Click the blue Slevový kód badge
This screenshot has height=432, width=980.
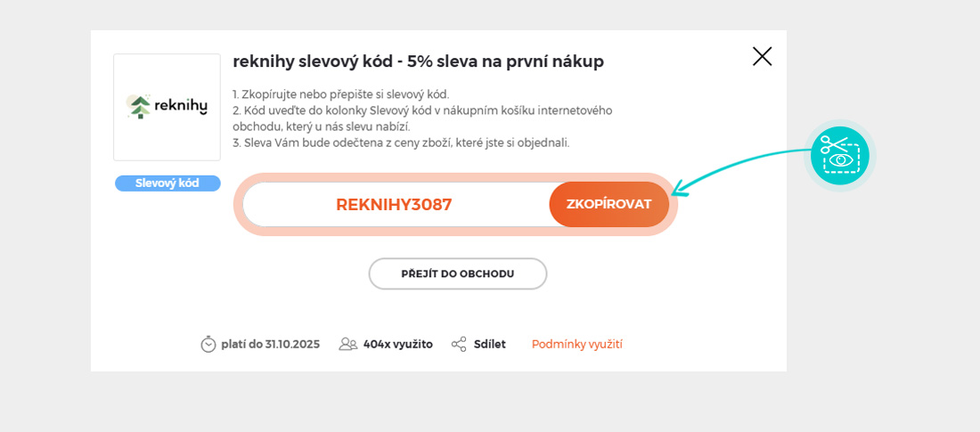point(167,183)
